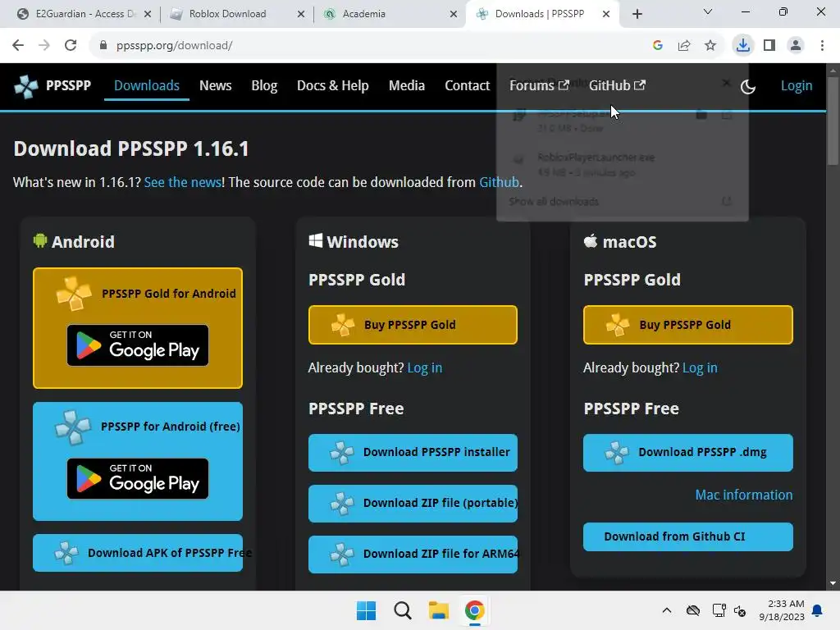This screenshot has width=840, height=630.
Task: Click Log in link under Windows
Action: [x=425, y=368]
